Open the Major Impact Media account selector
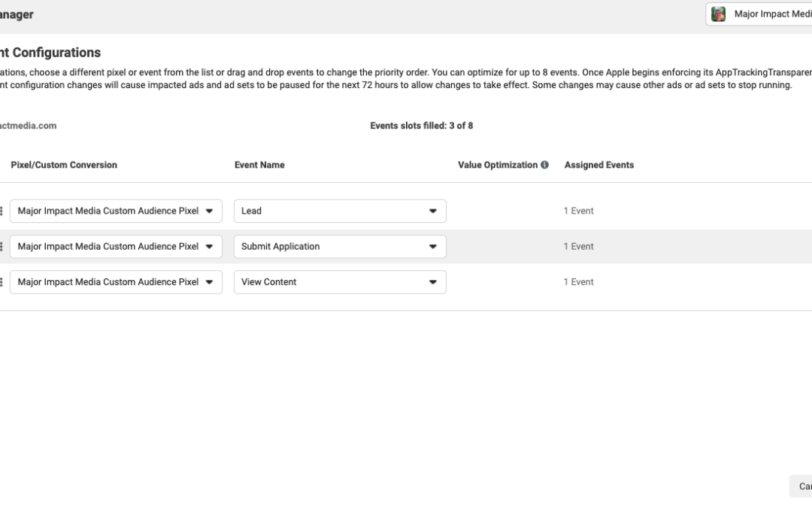The image size is (812, 508). click(759, 14)
